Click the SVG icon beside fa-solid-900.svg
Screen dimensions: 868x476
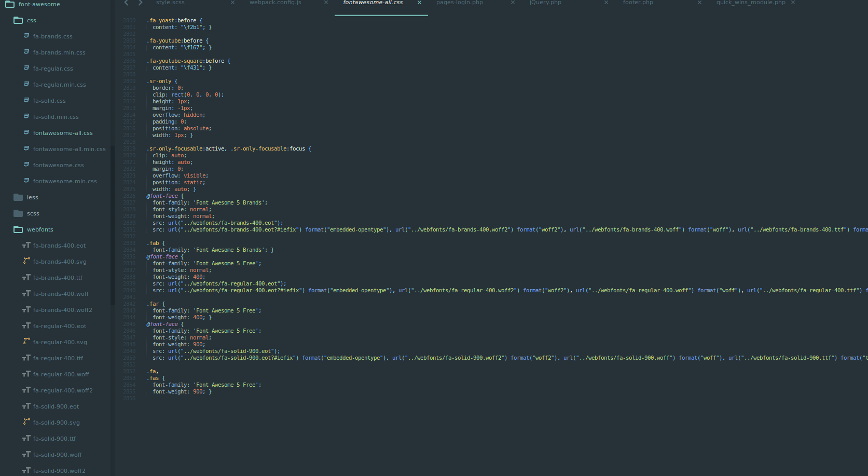[x=26, y=422]
